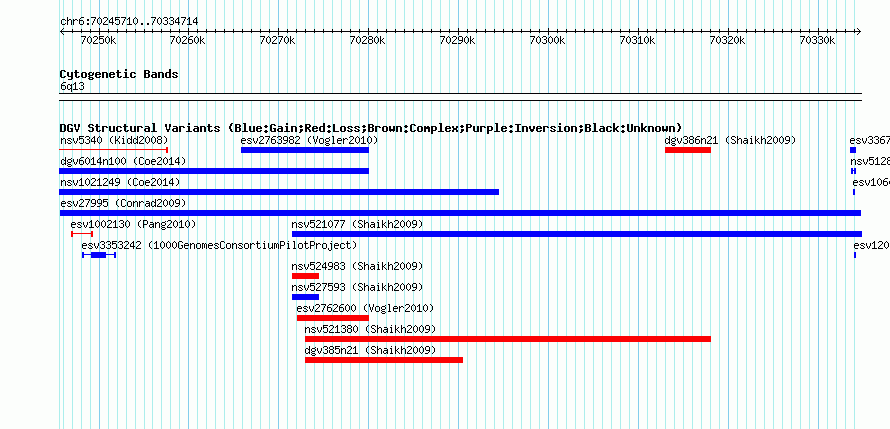Click the blue nsv527593 gain bar

pos(305,297)
